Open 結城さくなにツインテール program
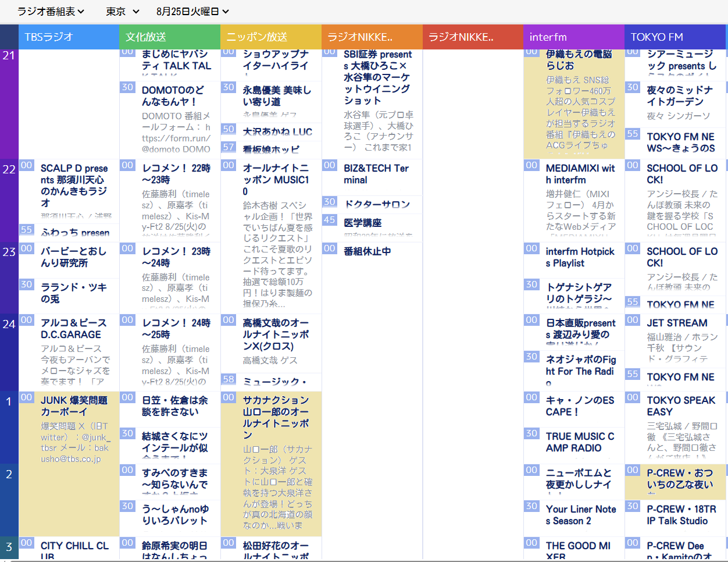This screenshot has width=728, height=562. 170,446
